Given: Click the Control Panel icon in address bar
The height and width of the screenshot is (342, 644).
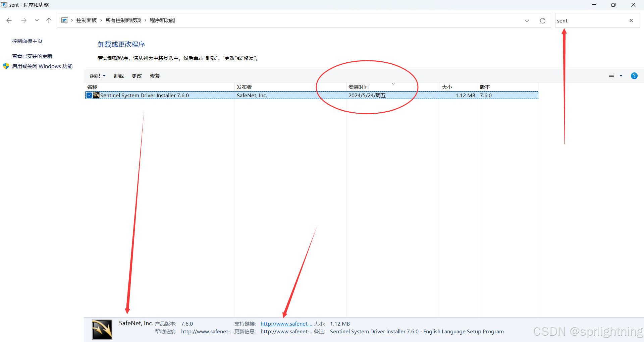Looking at the screenshot, I should (65, 20).
